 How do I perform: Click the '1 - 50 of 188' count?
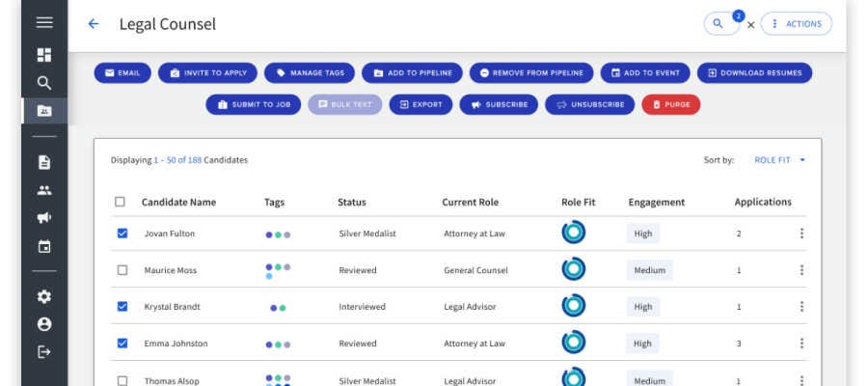(x=177, y=160)
